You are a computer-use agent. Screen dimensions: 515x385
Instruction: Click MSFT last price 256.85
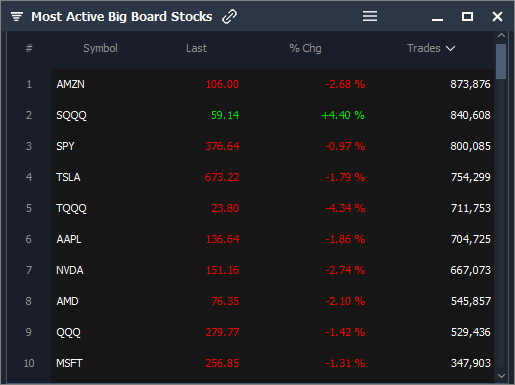(222, 363)
